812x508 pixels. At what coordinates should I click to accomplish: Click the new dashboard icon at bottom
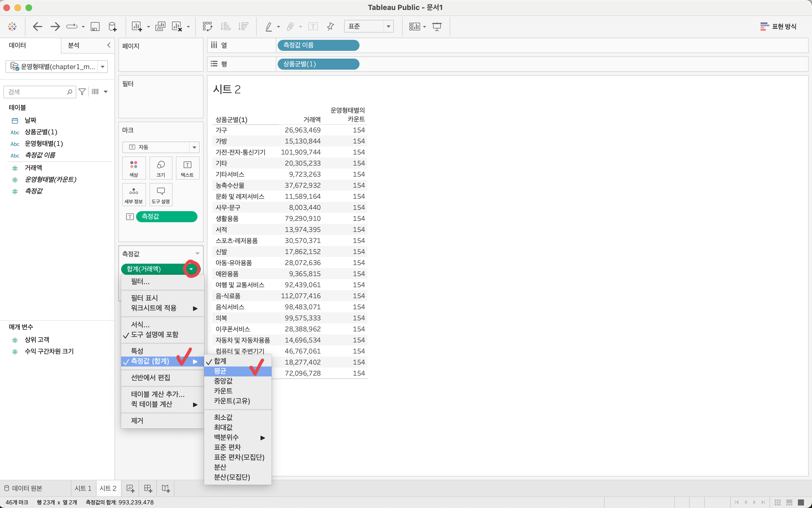[148, 488]
